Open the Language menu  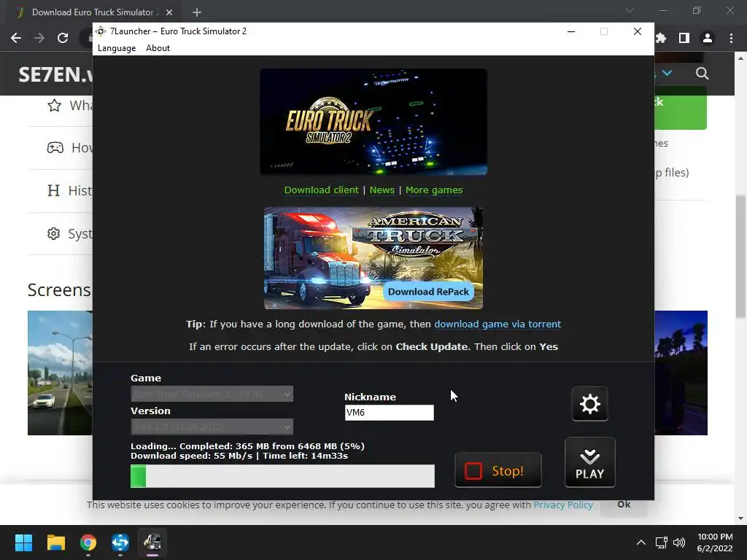click(117, 48)
